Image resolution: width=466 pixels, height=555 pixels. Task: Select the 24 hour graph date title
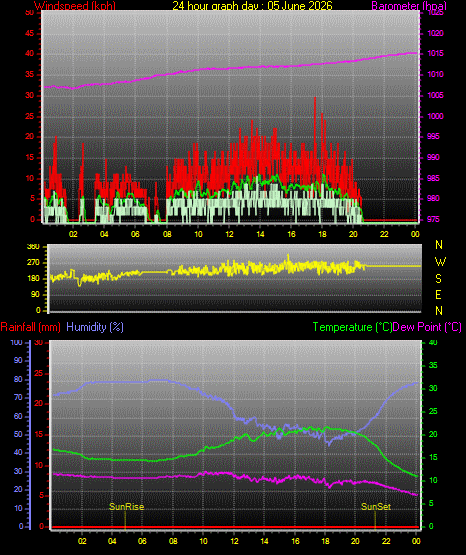[x=252, y=6]
